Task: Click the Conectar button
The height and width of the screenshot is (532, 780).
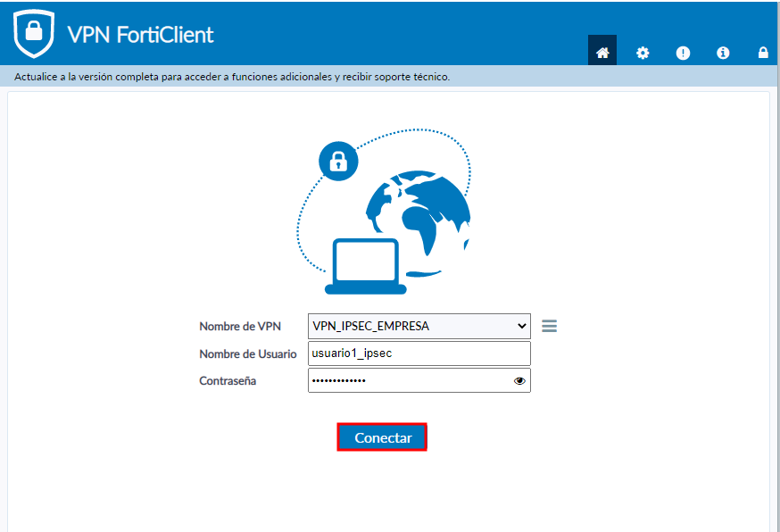Action: [382, 437]
